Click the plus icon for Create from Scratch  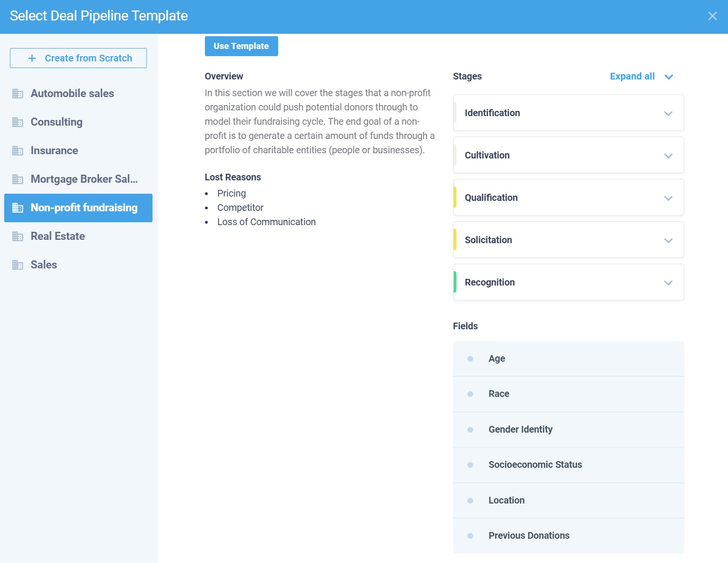pyautogui.click(x=32, y=59)
